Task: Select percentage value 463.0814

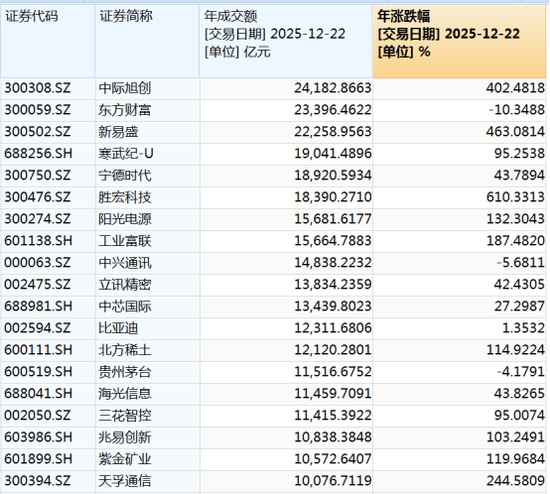Action: click(x=515, y=132)
